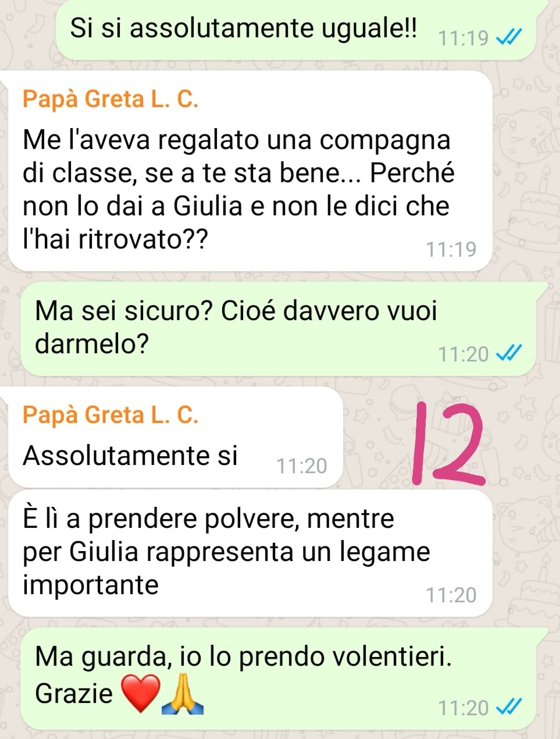The image size is (560, 739).
Task: Select the "Assolutamente si" message bubble
Action: [x=176, y=437]
